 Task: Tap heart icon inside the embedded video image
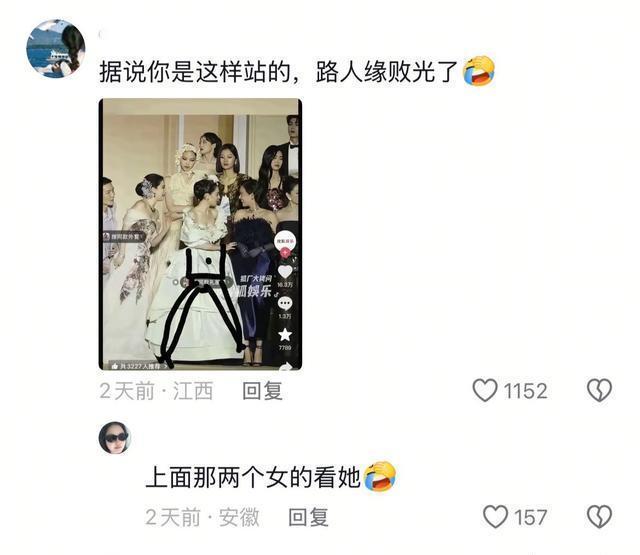tap(285, 271)
